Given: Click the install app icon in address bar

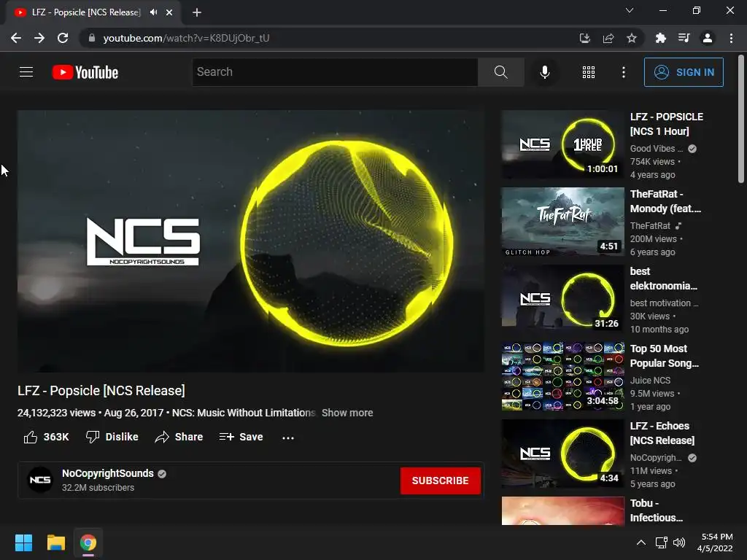Looking at the screenshot, I should [584, 38].
